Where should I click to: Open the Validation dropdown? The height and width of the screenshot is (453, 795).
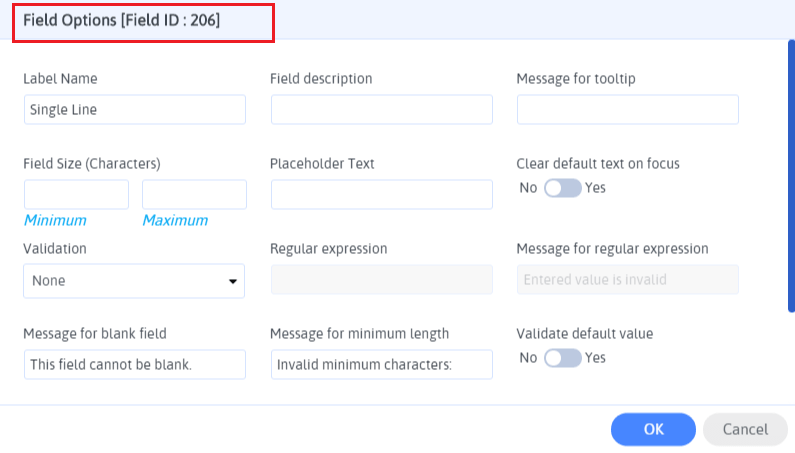coord(133,281)
